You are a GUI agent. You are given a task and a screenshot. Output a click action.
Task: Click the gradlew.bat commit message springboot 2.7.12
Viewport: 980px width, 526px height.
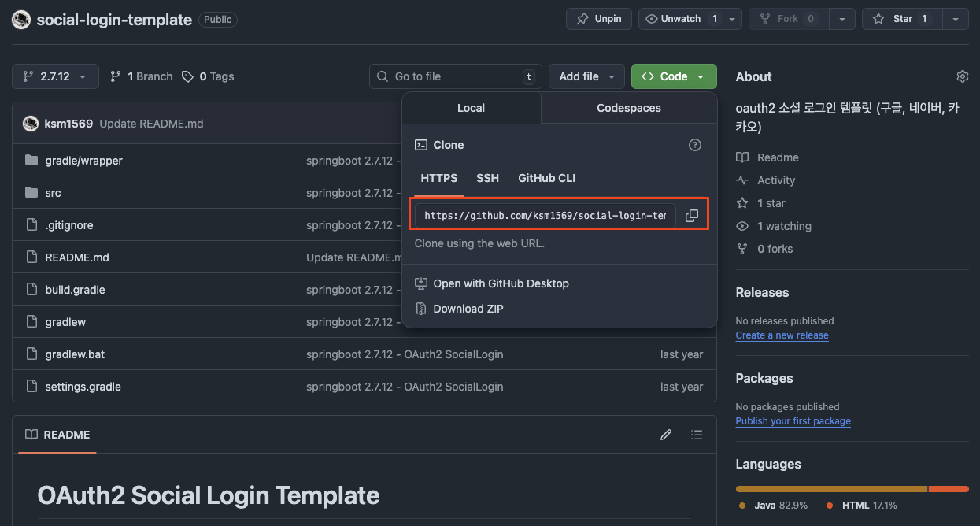click(x=405, y=354)
